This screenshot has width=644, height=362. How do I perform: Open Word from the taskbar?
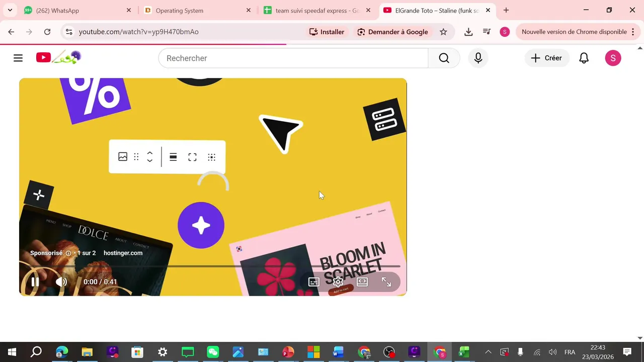338,352
